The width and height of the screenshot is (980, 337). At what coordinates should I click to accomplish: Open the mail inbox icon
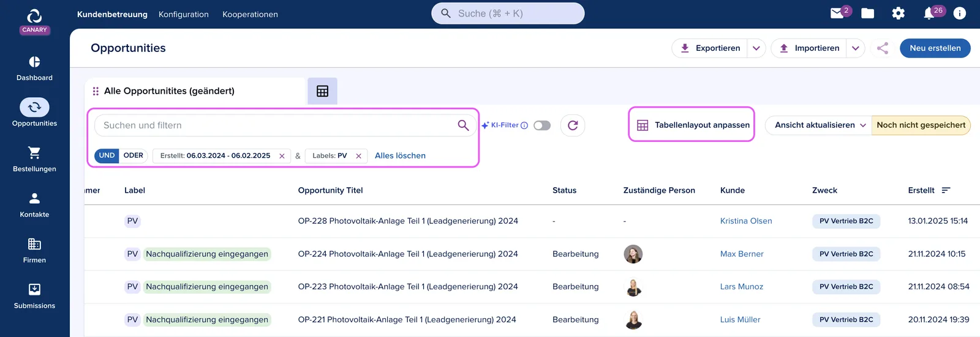click(837, 13)
